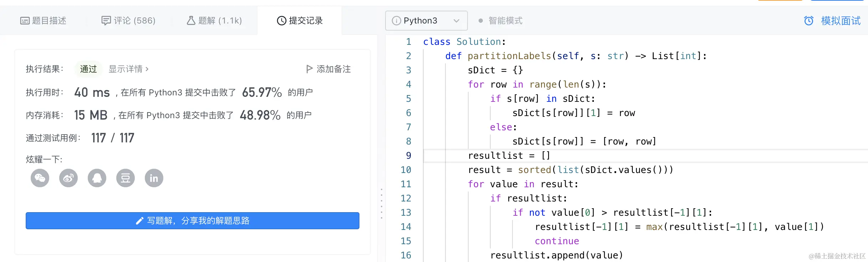Switch to the 提交记录 tab
The image size is (868, 262).
click(300, 21)
